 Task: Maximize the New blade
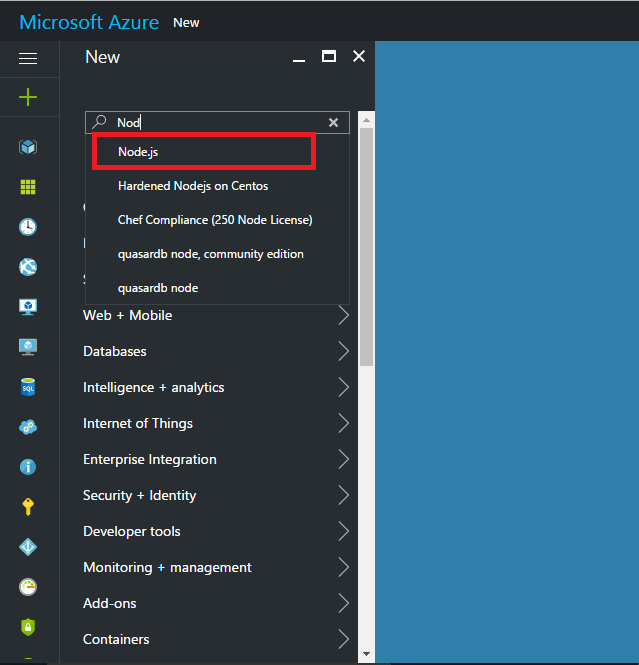click(x=329, y=56)
